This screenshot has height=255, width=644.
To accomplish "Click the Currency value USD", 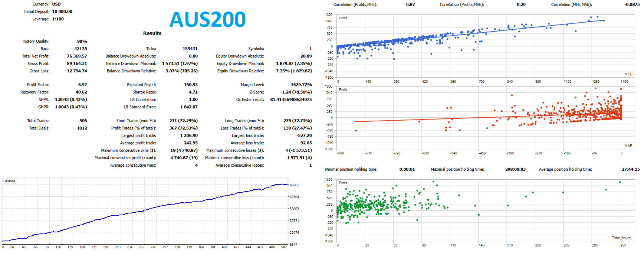I will coord(56,4).
